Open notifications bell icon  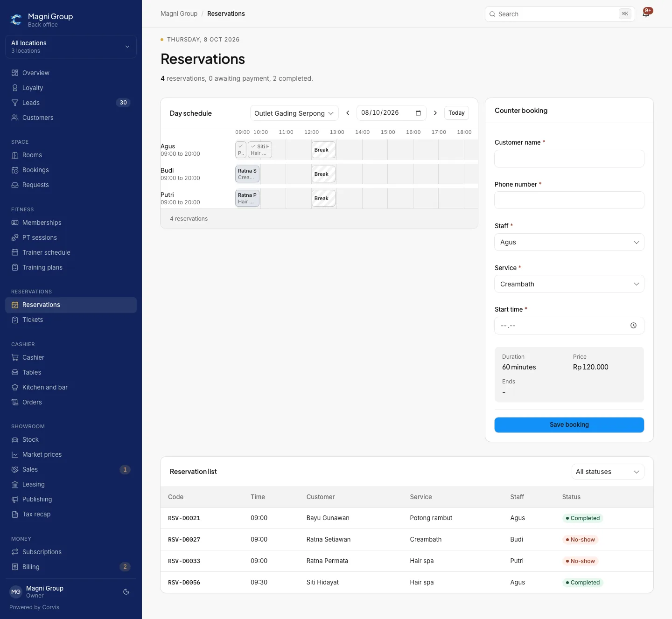point(646,14)
